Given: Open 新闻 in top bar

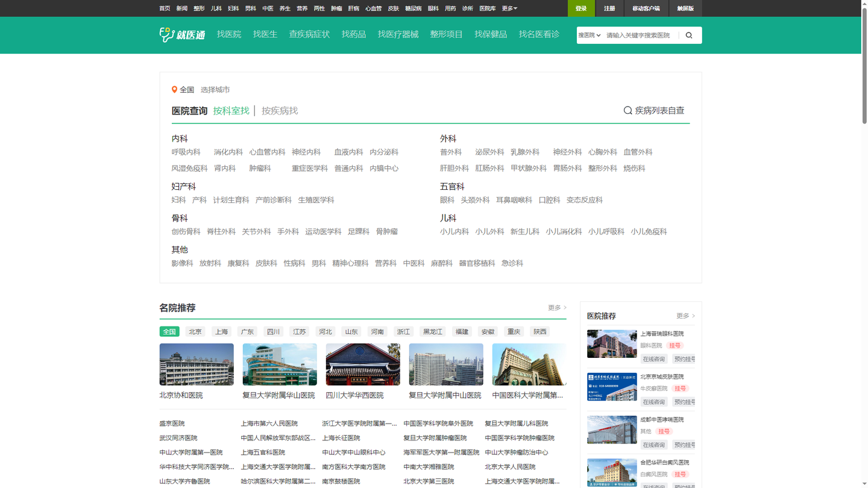Looking at the screenshot, I should tap(182, 8).
